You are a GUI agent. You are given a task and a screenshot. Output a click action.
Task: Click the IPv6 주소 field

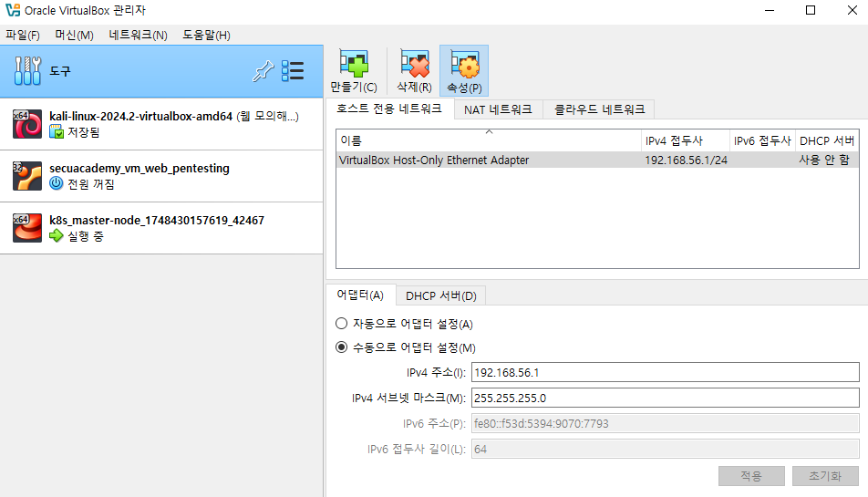pyautogui.click(x=665, y=423)
